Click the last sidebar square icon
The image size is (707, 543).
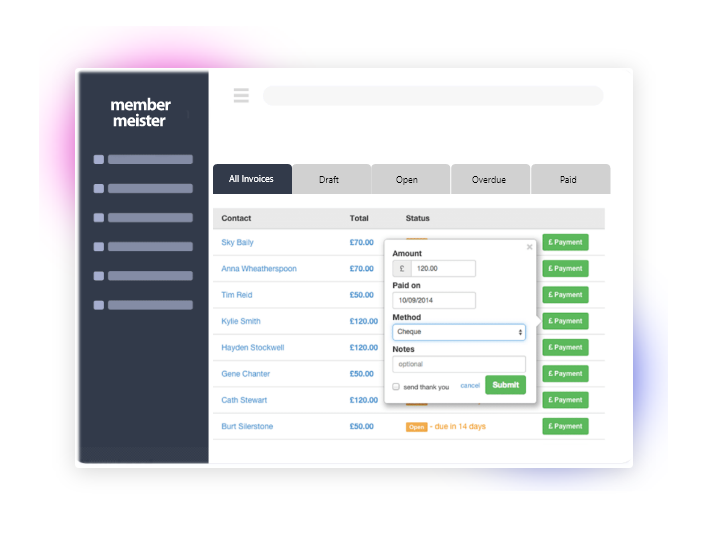98,305
